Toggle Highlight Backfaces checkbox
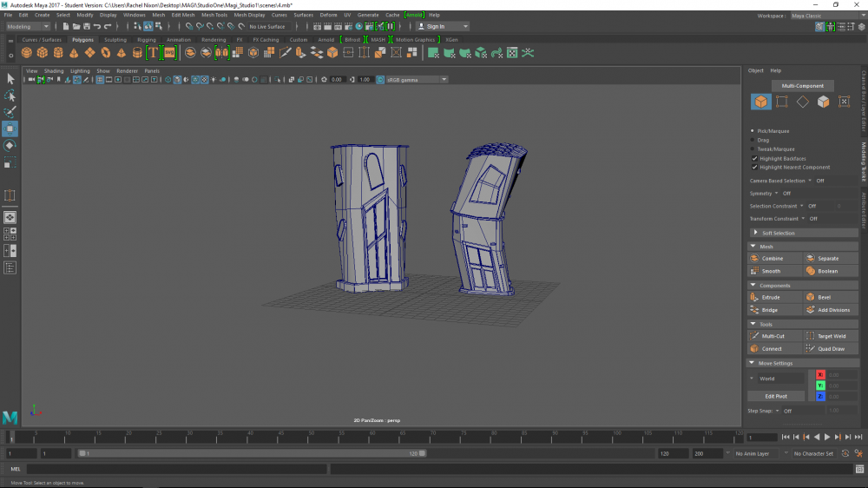 click(x=753, y=159)
